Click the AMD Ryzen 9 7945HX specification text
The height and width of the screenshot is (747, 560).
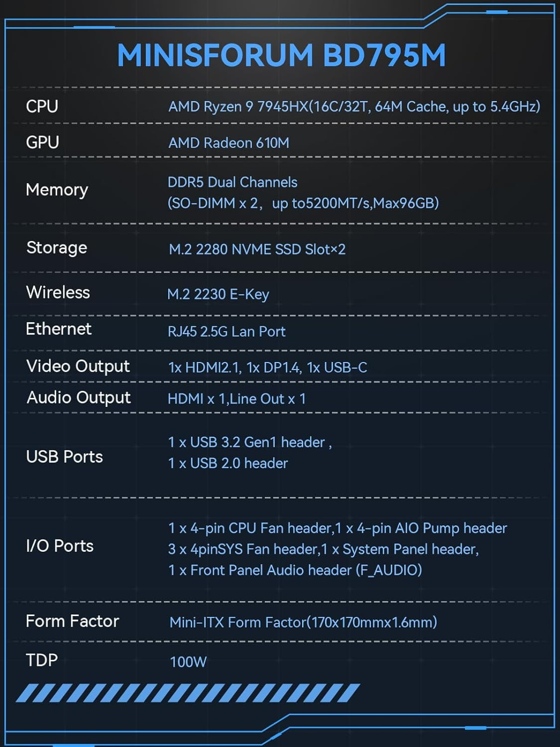(354, 107)
